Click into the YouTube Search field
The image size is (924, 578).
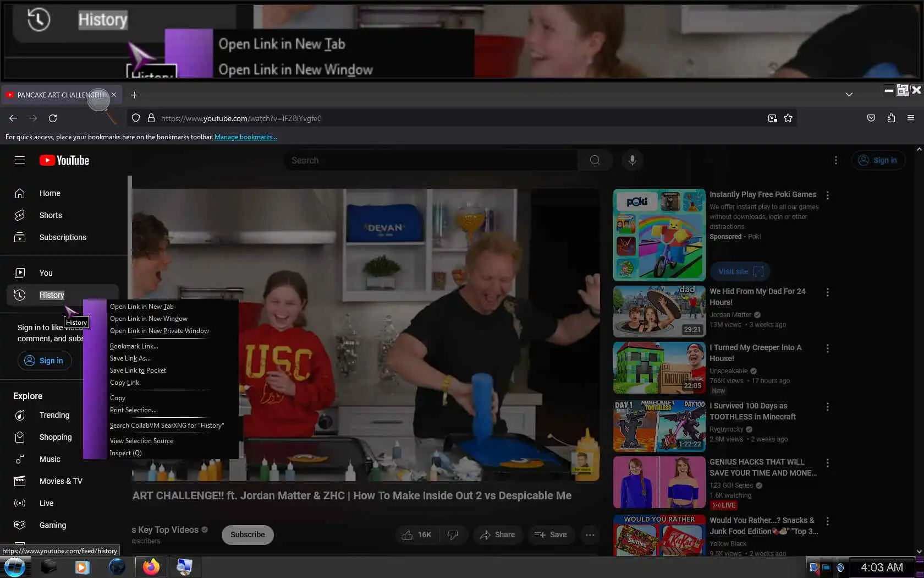coord(431,160)
